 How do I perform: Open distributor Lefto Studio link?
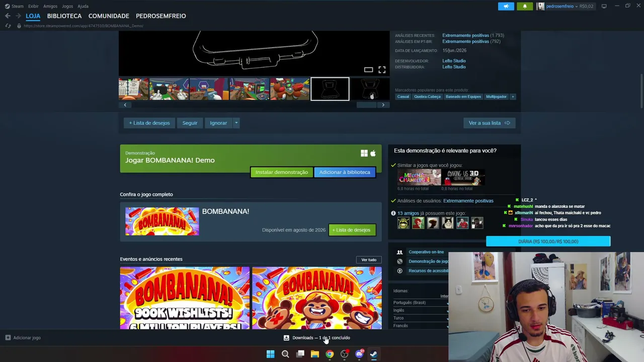pos(454,67)
